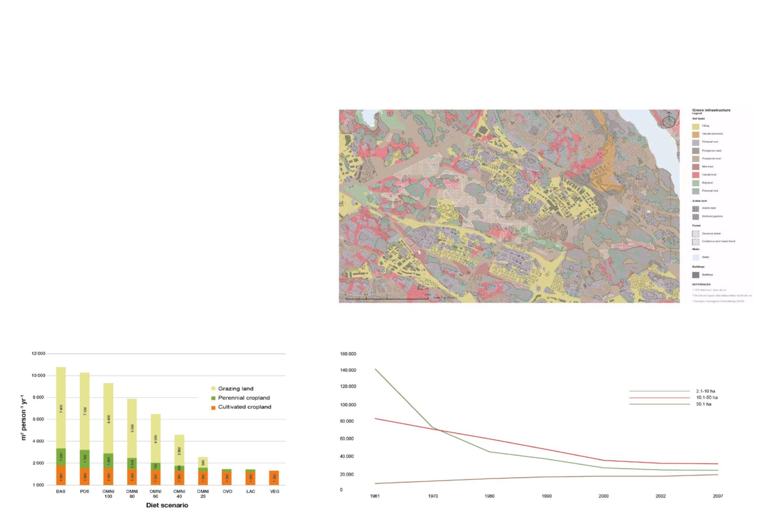
Task: Click the Water legend light-blue square
Action: (x=695, y=257)
